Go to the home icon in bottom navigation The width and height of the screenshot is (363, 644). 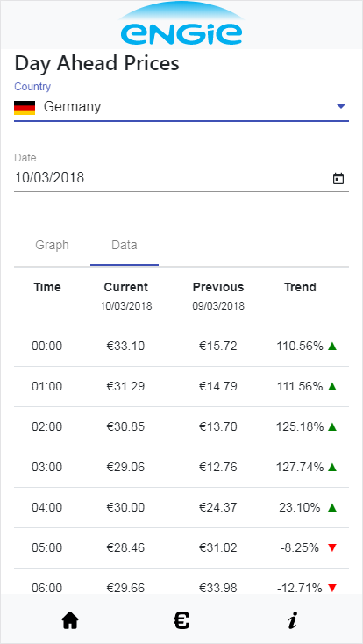click(70, 620)
